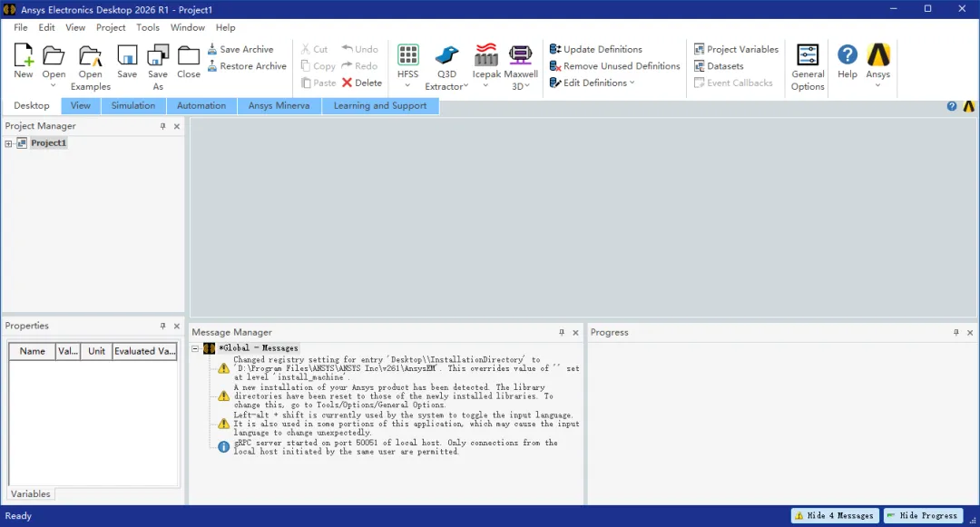Open General Options

pos(808,67)
